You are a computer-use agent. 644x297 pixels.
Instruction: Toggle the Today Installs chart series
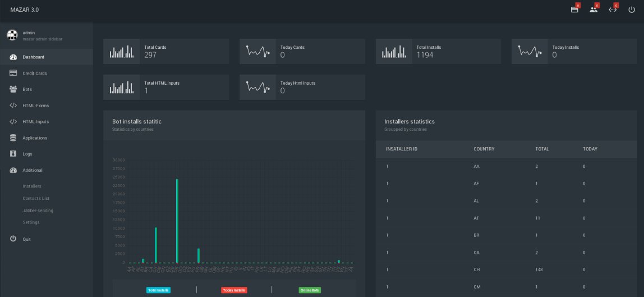click(x=234, y=290)
